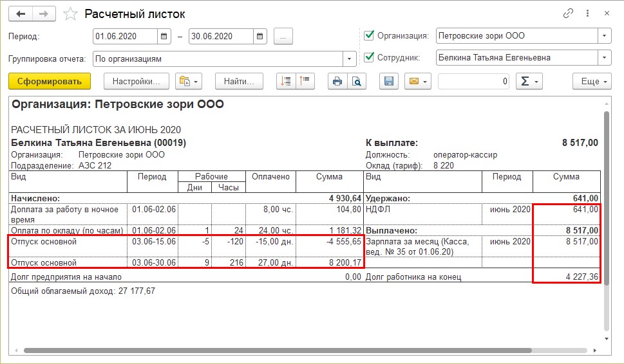Open print preview with magnifier icon
Screen dimensions: 624x364
coord(357,81)
